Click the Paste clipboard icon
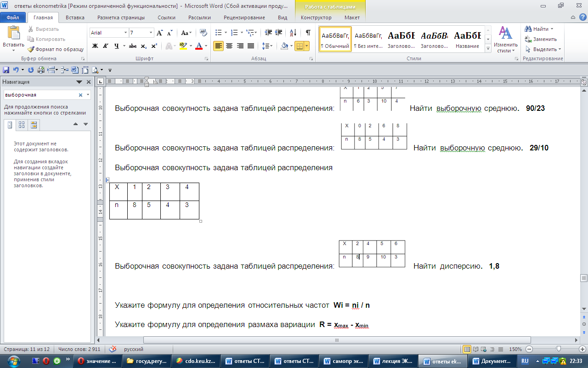This screenshot has width=588, height=368. [14, 34]
